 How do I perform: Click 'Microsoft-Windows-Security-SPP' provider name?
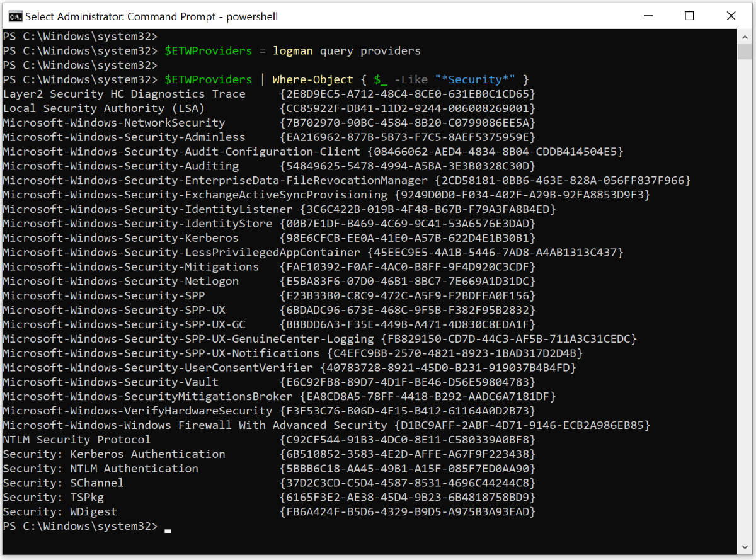[104, 295]
